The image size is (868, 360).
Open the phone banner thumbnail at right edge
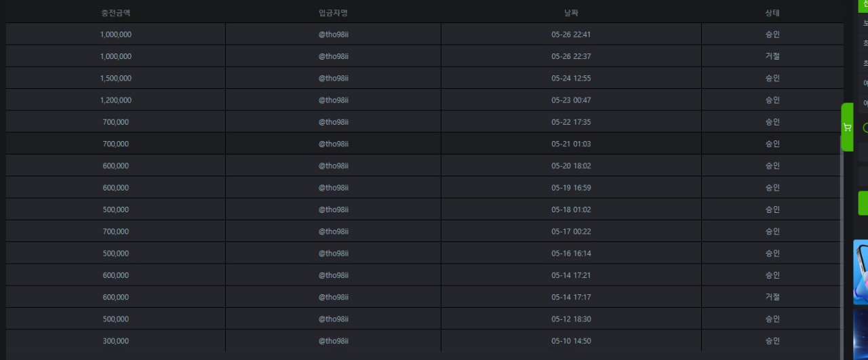861,273
